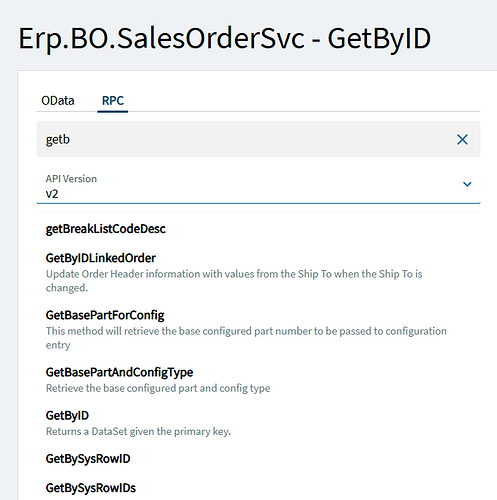
Task: Select the RPC tab
Action: (113, 101)
